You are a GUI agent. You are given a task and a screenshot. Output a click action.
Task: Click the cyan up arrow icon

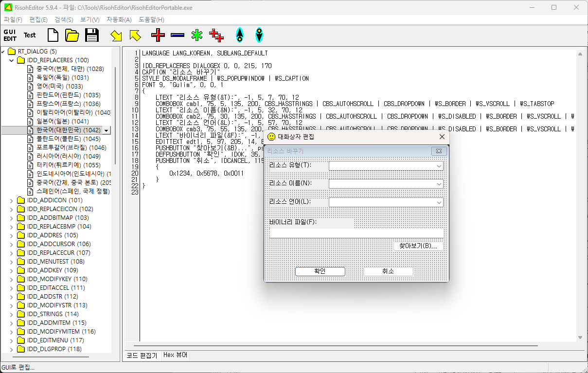[x=239, y=35]
